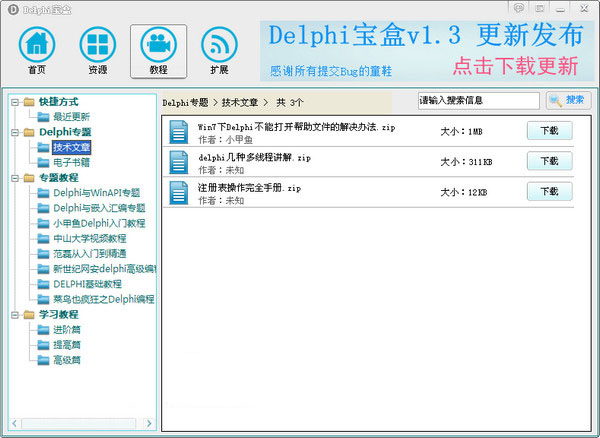
Task: Click the 最近更新 folder icon
Action: 43,117
